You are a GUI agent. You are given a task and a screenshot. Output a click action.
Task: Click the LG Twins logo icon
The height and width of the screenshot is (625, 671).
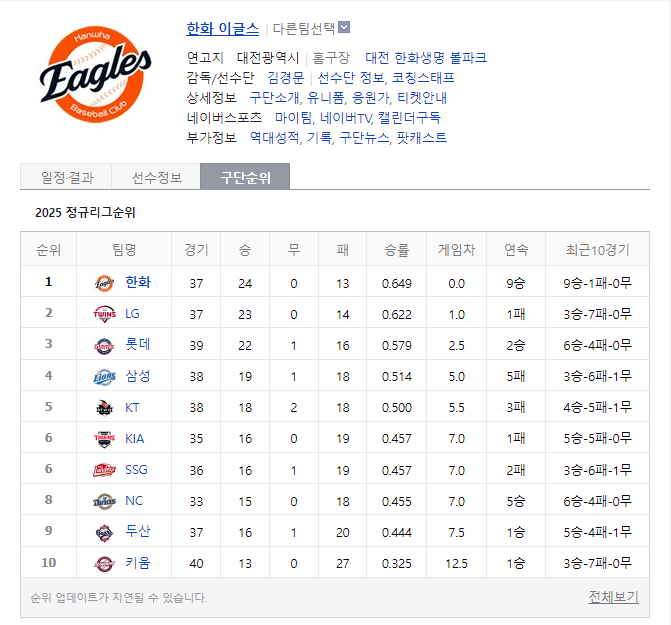point(104,314)
